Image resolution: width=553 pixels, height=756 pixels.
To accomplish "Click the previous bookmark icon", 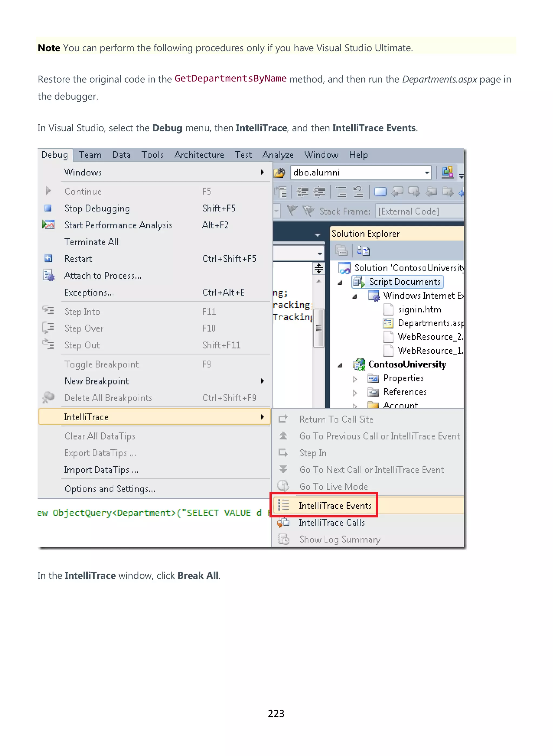I will coord(397,192).
